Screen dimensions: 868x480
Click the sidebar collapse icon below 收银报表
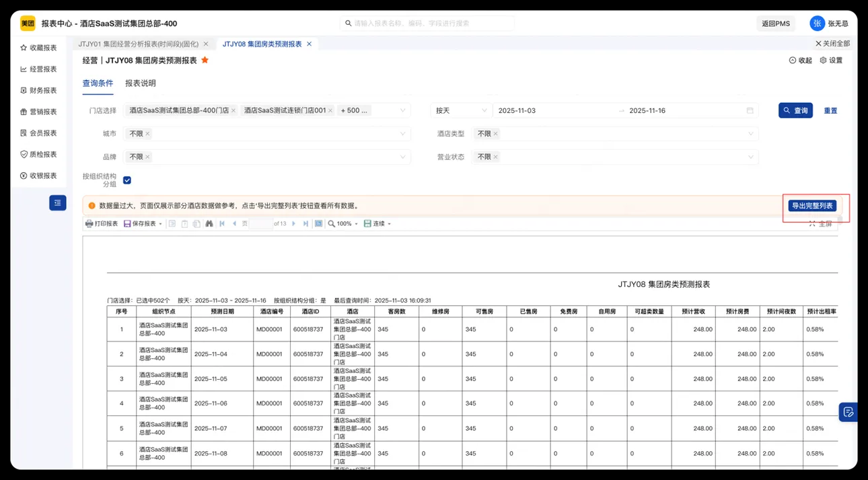(x=57, y=202)
